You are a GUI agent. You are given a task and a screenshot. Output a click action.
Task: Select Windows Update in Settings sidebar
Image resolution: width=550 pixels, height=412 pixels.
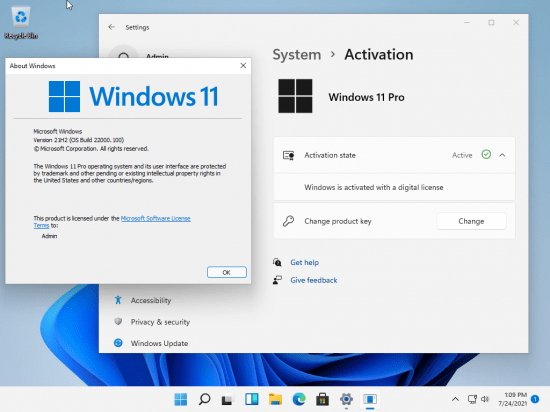point(159,343)
